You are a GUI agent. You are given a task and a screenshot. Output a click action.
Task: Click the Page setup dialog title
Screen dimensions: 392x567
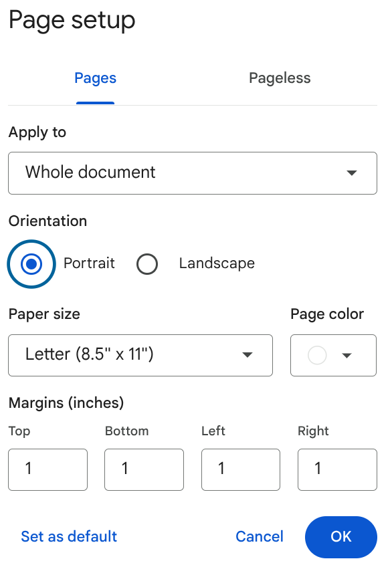click(72, 21)
